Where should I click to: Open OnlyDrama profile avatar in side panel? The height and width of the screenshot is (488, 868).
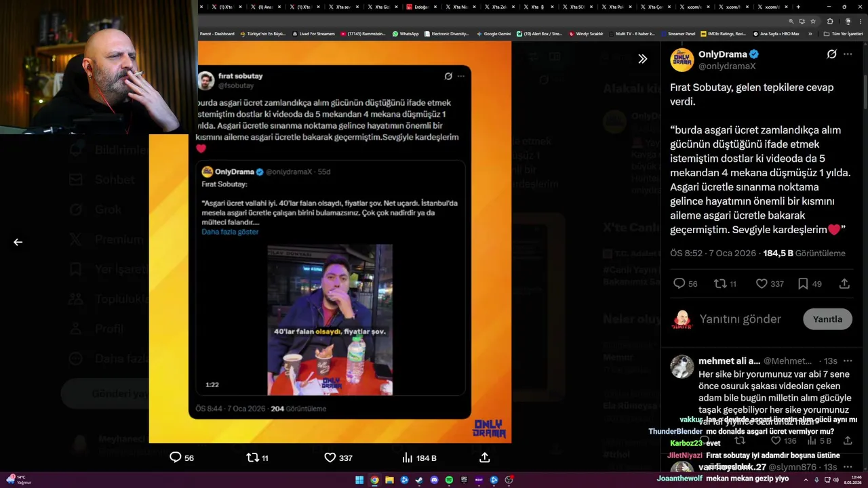682,60
